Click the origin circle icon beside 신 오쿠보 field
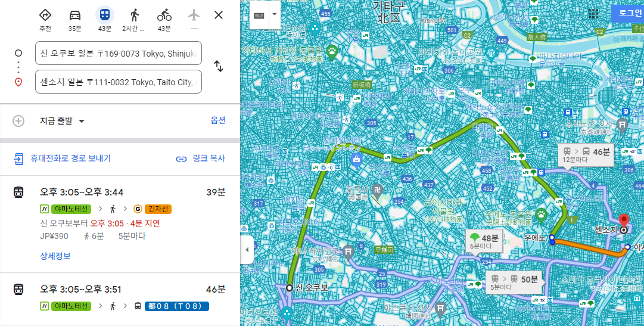 pyautogui.click(x=18, y=53)
